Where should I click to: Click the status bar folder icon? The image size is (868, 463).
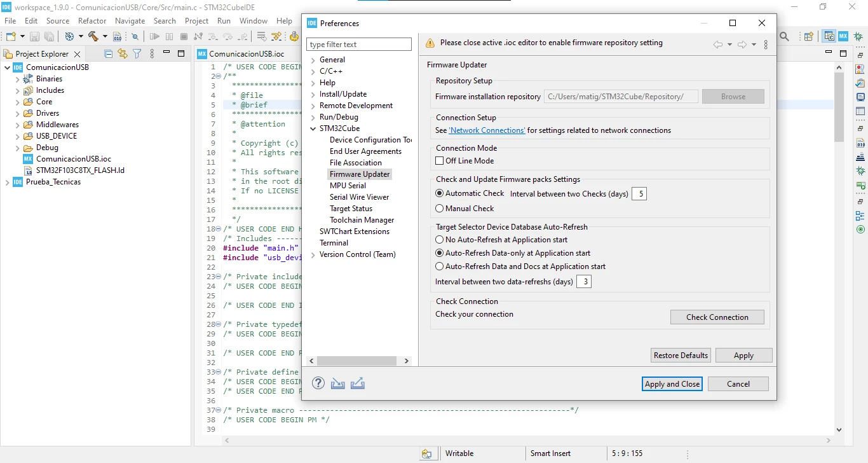pyautogui.click(x=426, y=454)
